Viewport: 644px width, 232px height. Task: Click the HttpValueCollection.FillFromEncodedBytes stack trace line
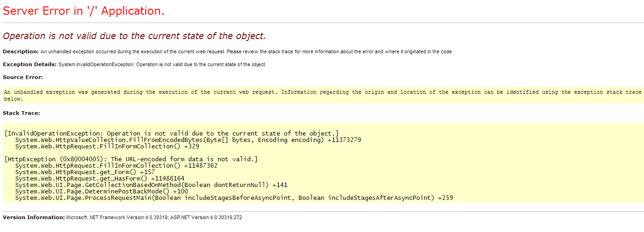188,140
